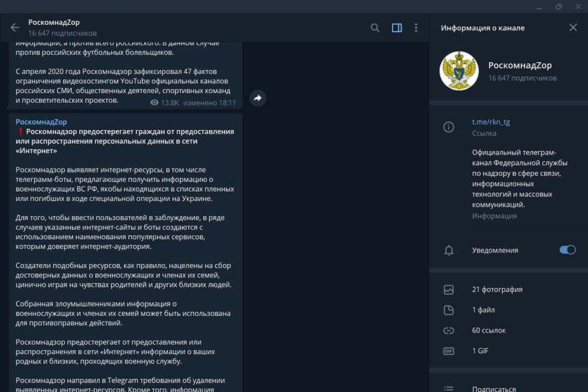Click the channel avatar with eagle emblem
This screenshot has width=588, height=392.
pos(458,71)
